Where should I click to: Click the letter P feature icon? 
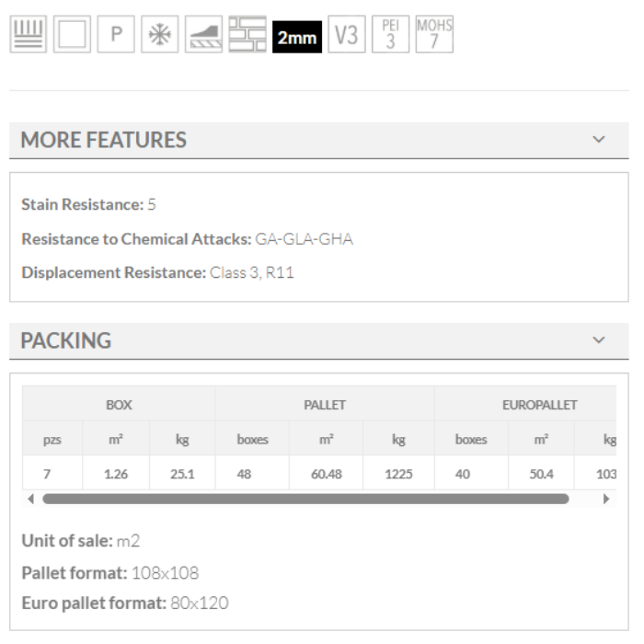click(x=116, y=36)
